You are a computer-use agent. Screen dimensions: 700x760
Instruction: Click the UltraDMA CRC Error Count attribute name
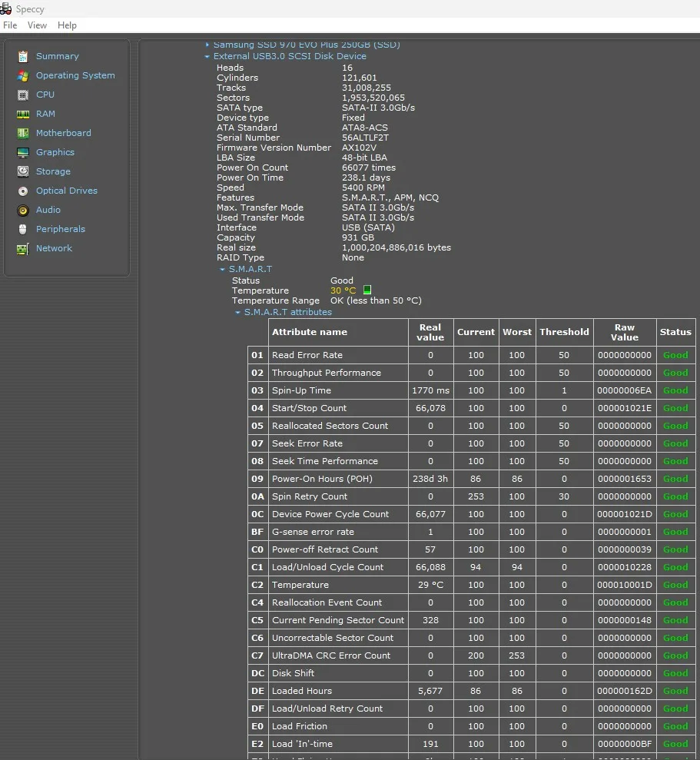click(x=331, y=655)
